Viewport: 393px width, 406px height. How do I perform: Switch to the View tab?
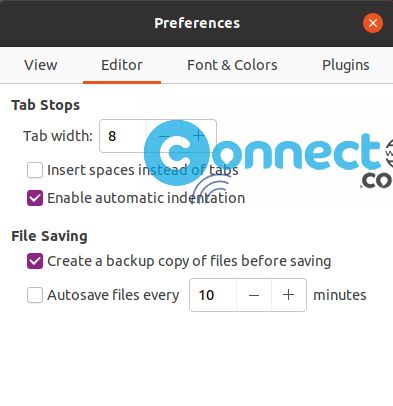pos(41,65)
